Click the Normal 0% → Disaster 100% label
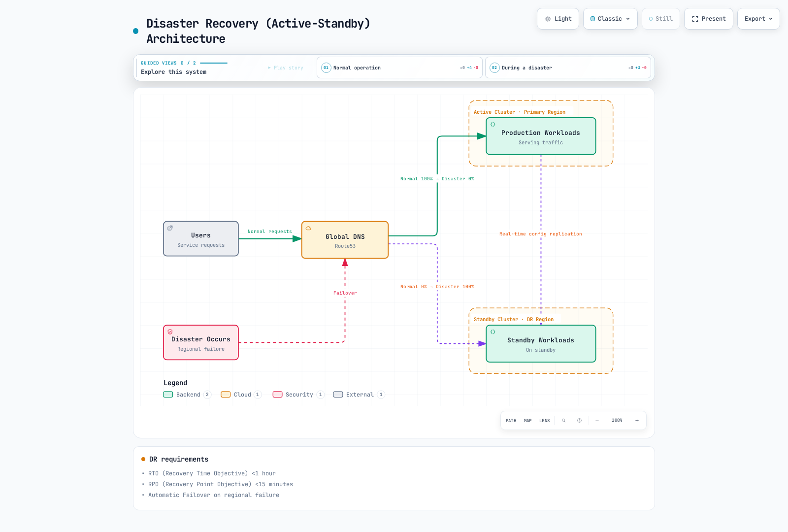 click(x=437, y=287)
